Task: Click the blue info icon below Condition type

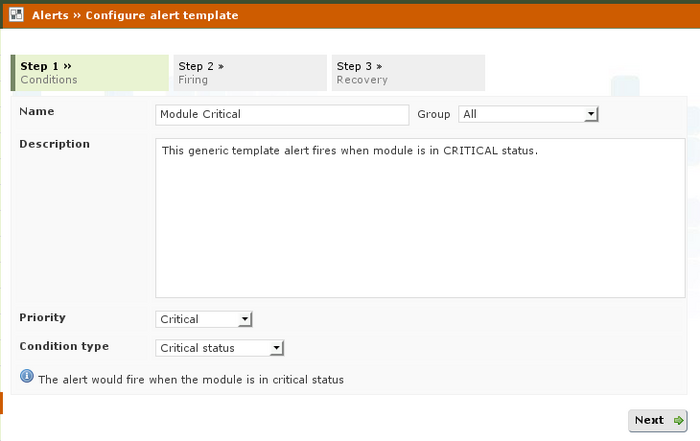Action: pyautogui.click(x=26, y=378)
